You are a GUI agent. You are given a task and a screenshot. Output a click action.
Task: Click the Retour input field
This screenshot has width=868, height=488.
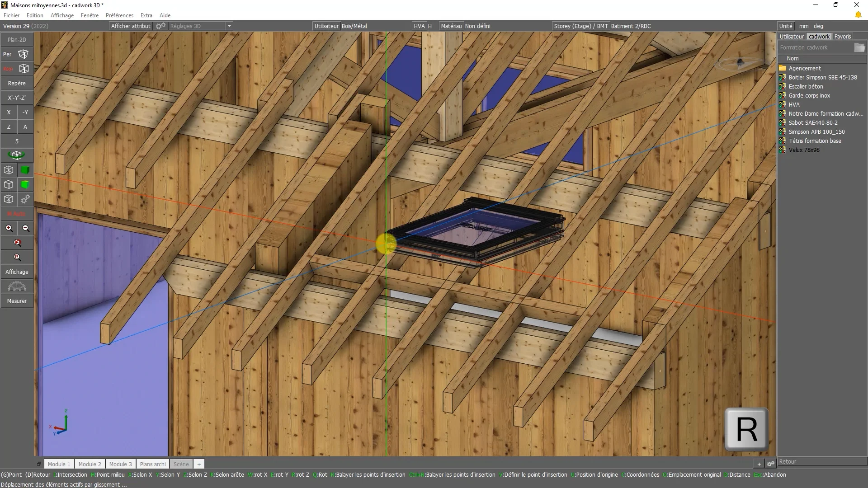pos(821,461)
